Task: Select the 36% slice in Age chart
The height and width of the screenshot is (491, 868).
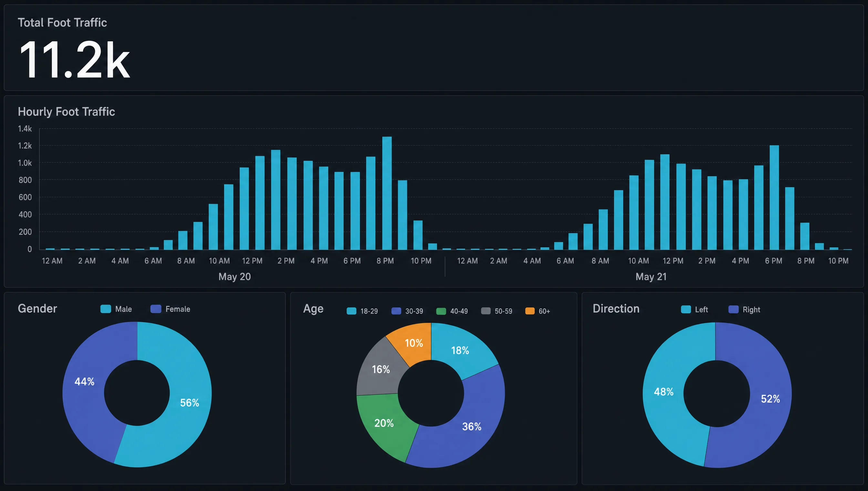Action: point(471,427)
